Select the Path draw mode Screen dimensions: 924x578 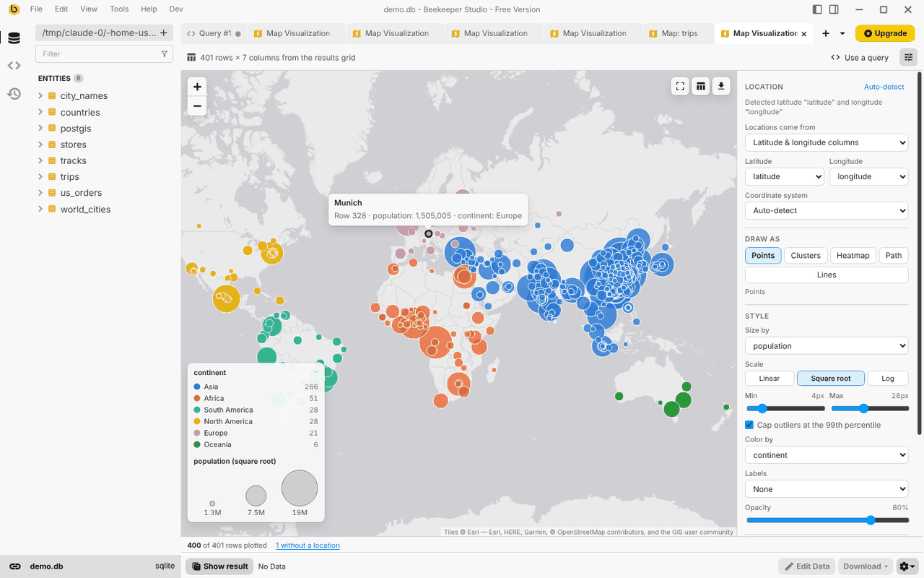(894, 255)
